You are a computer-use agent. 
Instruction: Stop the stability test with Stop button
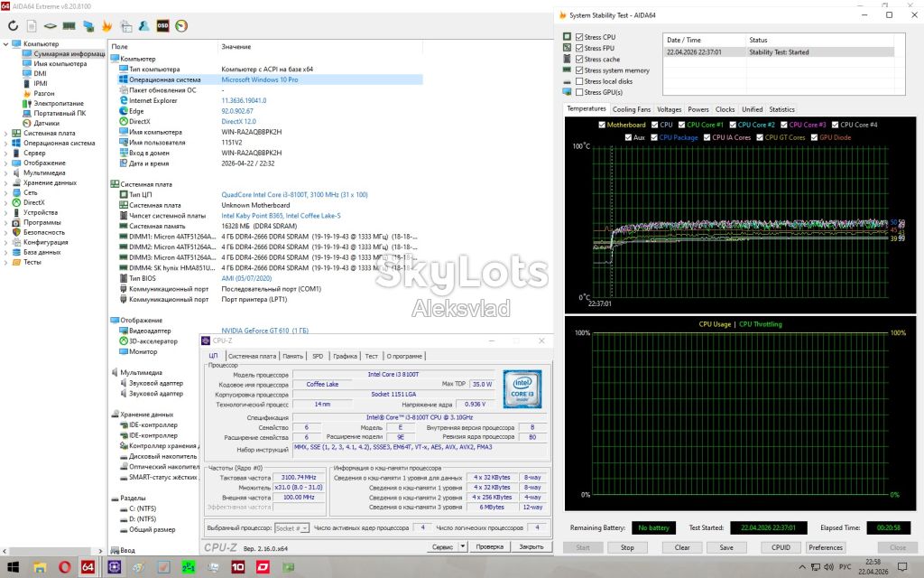pyautogui.click(x=627, y=547)
